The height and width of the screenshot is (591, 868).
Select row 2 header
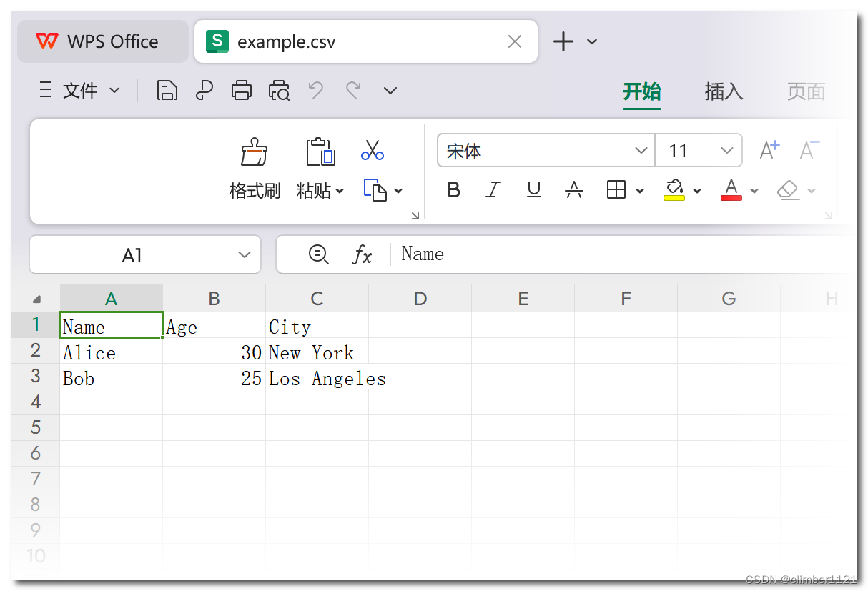click(36, 351)
